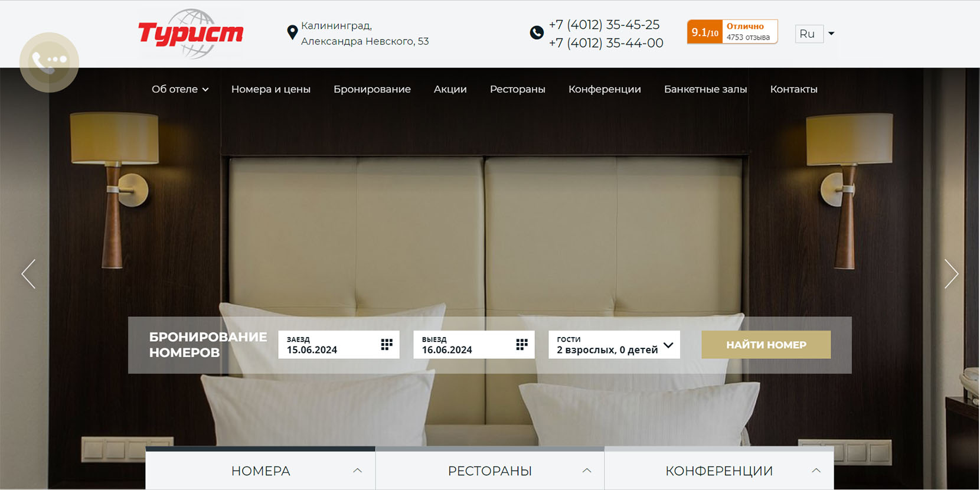Viewport: 980px width, 490px height.
Task: Open Банкетные залы menu item
Action: [705, 89]
